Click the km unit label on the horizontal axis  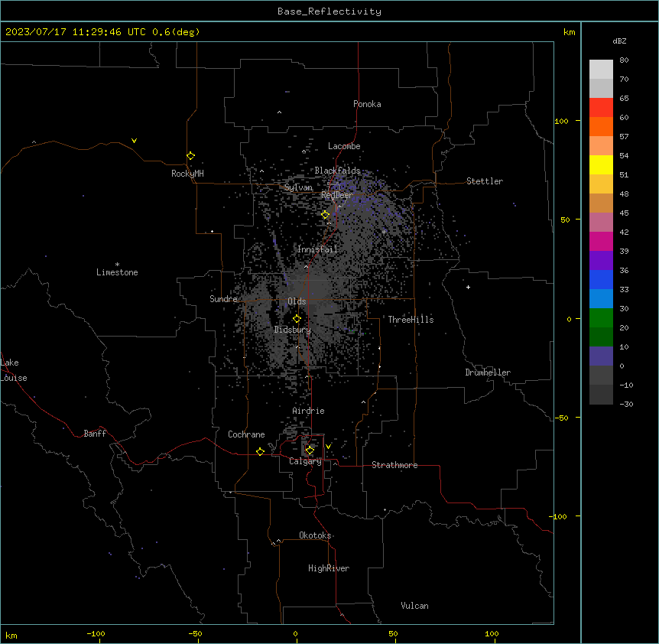(x=11, y=635)
